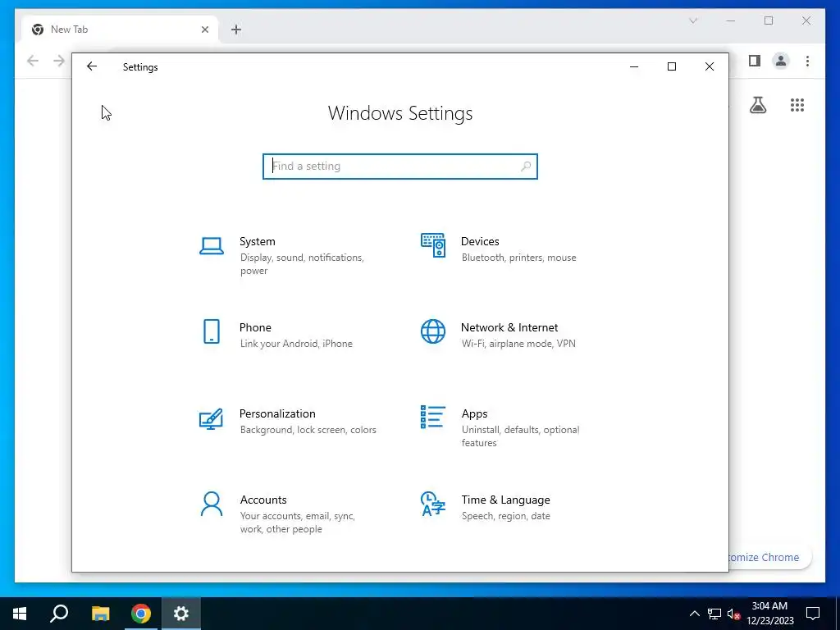Open the Accounts person icon
840x630 pixels.
[x=212, y=504]
